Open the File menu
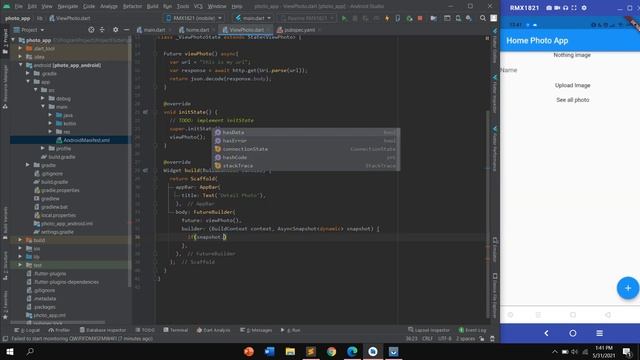Viewport: 640px width, 360px height. (x=19, y=7)
